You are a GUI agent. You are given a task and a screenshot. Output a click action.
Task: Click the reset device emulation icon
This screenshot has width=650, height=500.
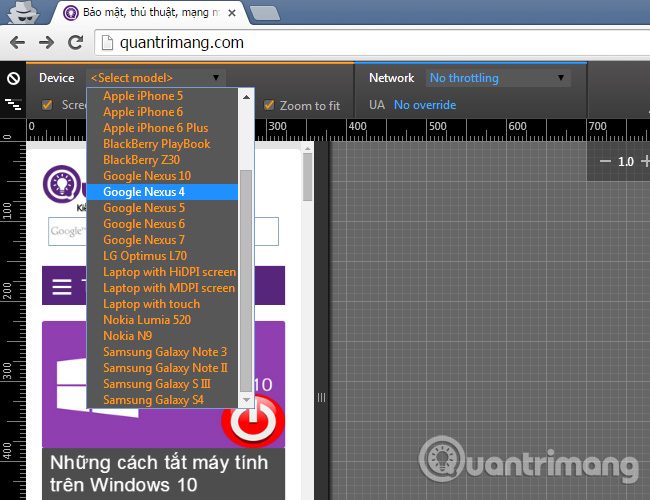click(13, 78)
